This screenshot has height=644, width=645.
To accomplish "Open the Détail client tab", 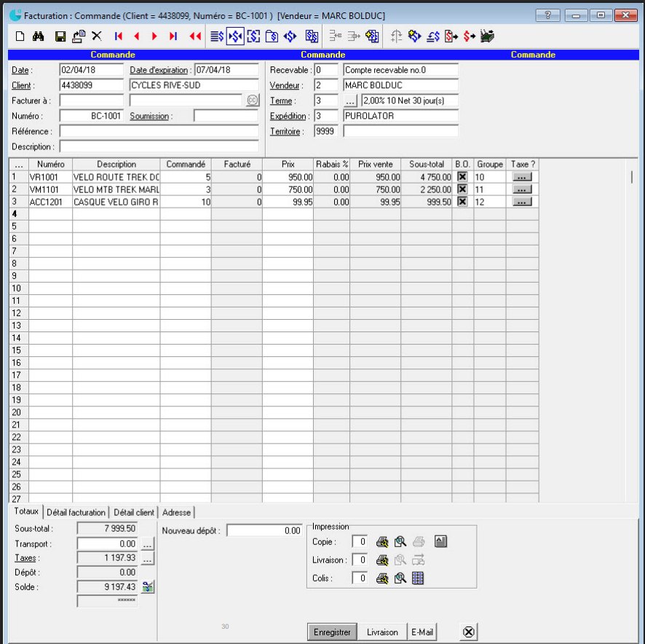I will point(134,512).
